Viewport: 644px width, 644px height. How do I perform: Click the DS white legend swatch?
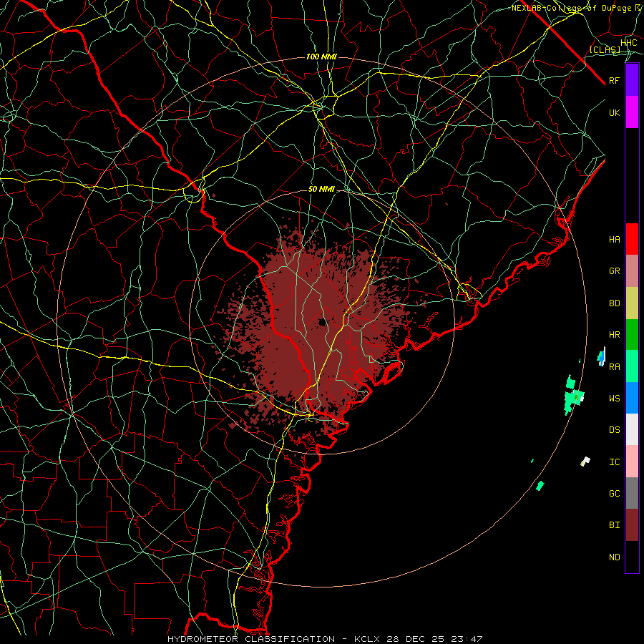pos(632,429)
